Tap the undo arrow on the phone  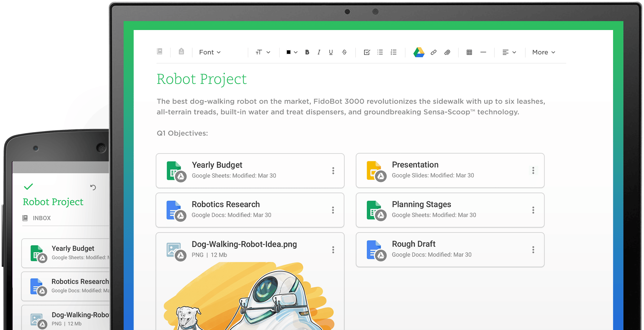pos(93,187)
